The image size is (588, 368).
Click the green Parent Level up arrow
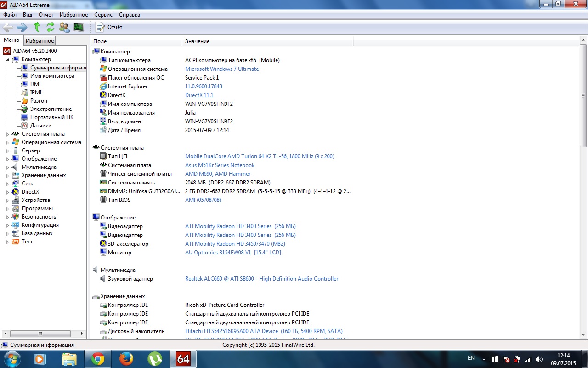37,27
